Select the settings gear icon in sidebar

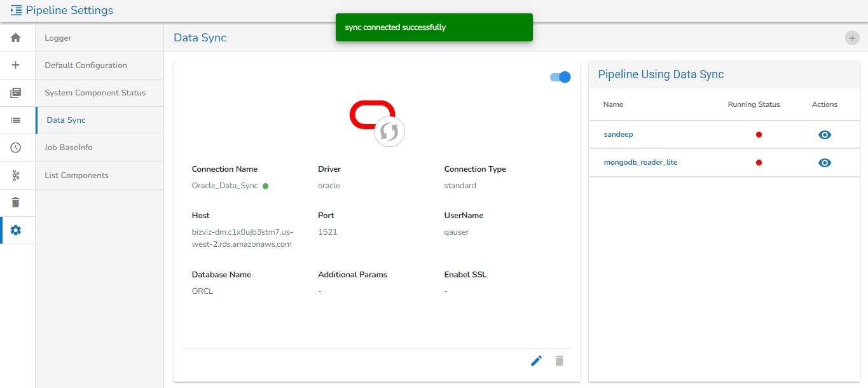tap(16, 230)
